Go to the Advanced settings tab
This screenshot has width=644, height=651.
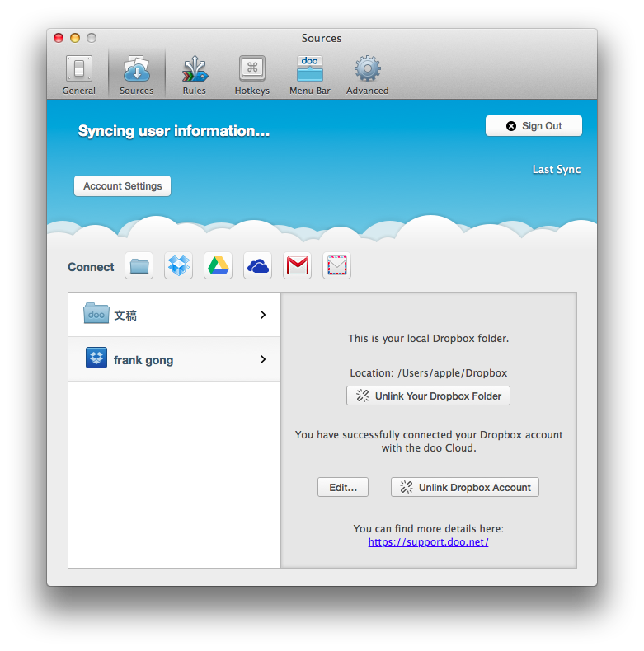point(368,75)
